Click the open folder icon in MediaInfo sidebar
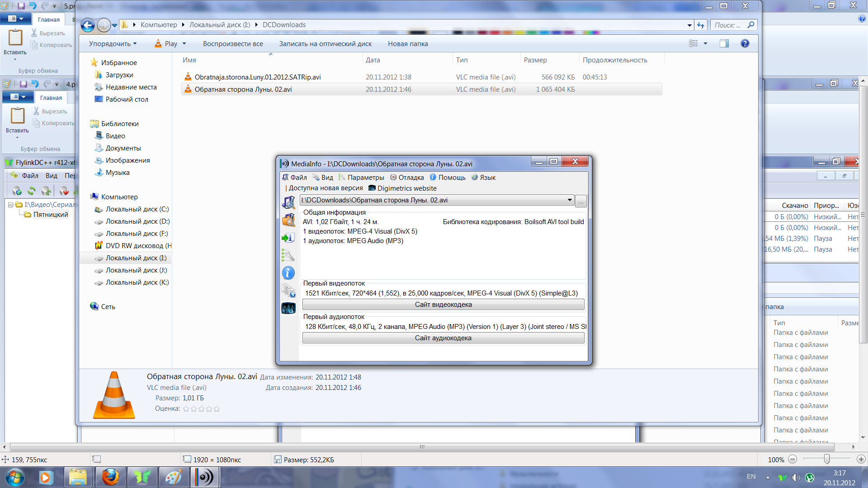Screen dimensions: 868x488 288,220
